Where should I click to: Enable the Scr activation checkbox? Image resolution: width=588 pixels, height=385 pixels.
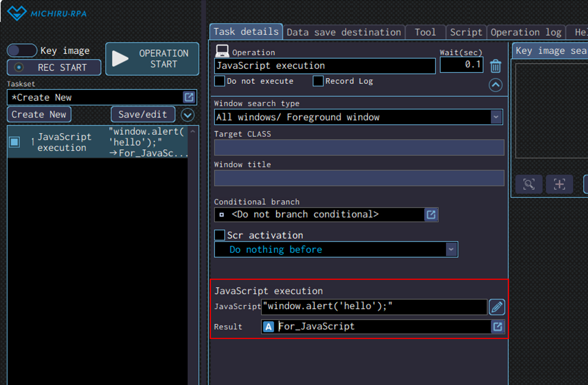220,235
